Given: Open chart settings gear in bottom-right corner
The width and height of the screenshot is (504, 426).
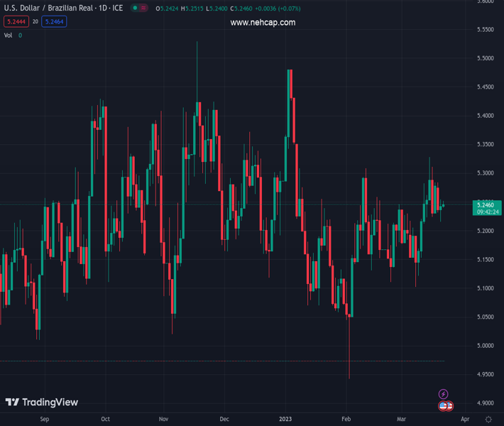Looking at the screenshot, I should pos(488,420).
